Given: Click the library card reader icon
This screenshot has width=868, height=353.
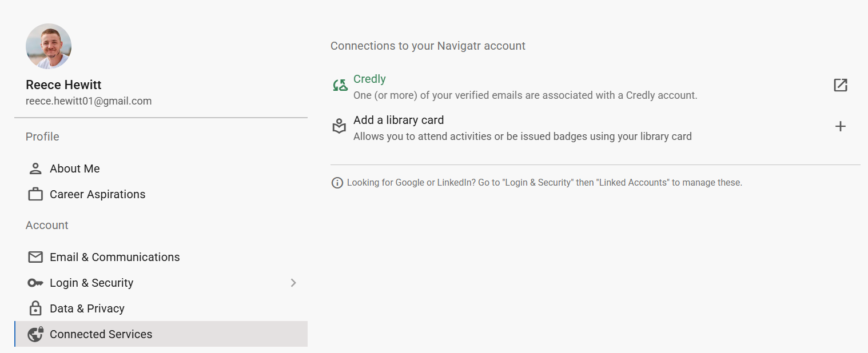Looking at the screenshot, I should (x=340, y=126).
